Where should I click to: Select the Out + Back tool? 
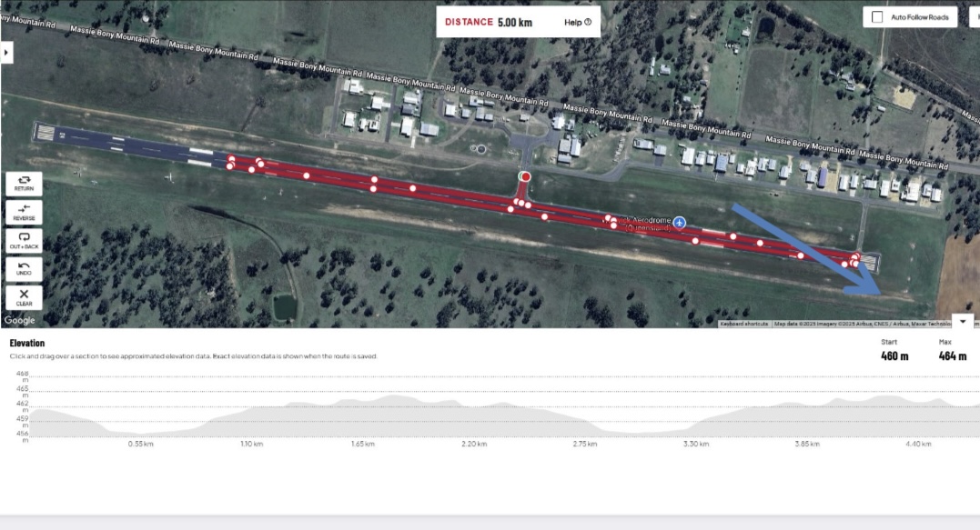coord(24,241)
